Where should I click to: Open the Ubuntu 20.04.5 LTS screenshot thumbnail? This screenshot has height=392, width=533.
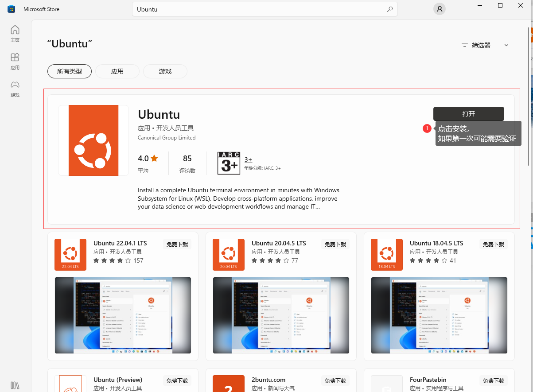click(281, 315)
